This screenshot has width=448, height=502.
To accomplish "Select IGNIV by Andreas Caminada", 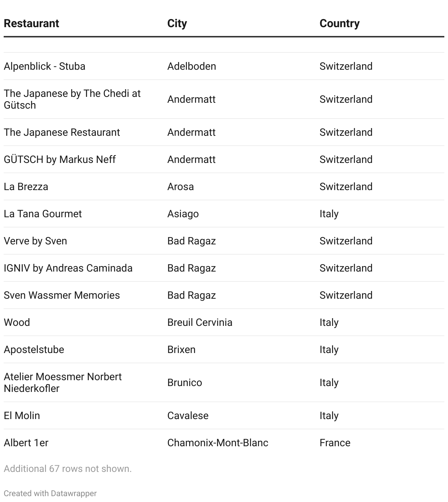I will tap(68, 268).
